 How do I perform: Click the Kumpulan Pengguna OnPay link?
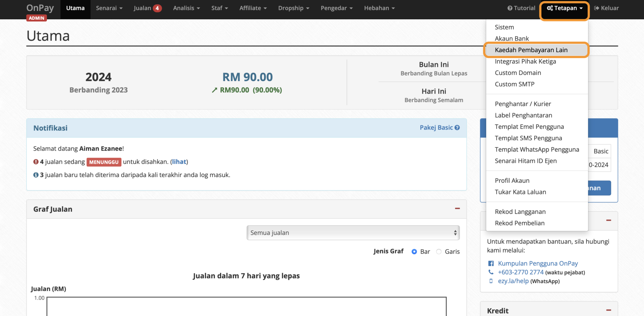pos(538,263)
